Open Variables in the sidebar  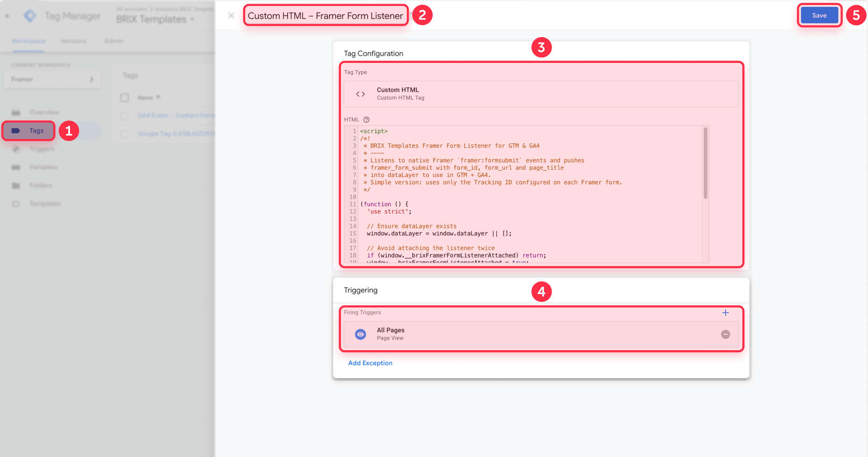click(43, 167)
